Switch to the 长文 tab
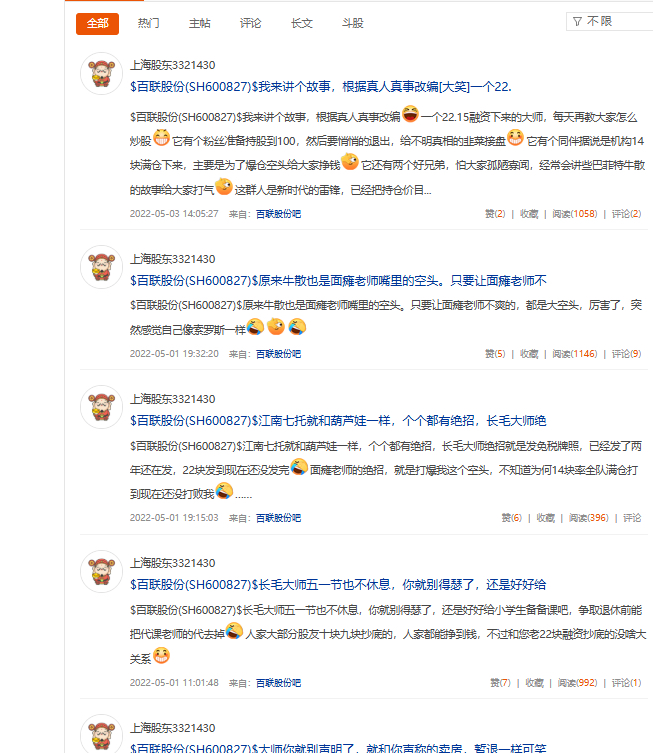The width and height of the screenshot is (653, 753). pos(302,23)
